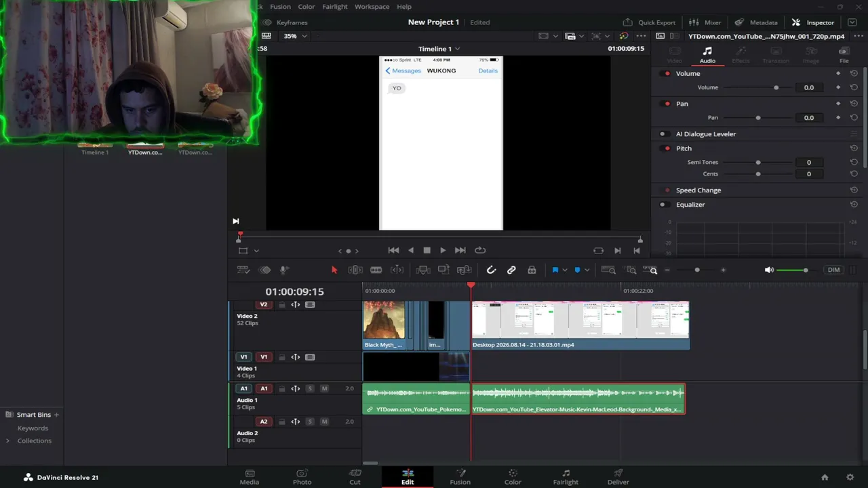The image size is (868, 488).
Task: Open the Mixer panel
Action: point(705,22)
